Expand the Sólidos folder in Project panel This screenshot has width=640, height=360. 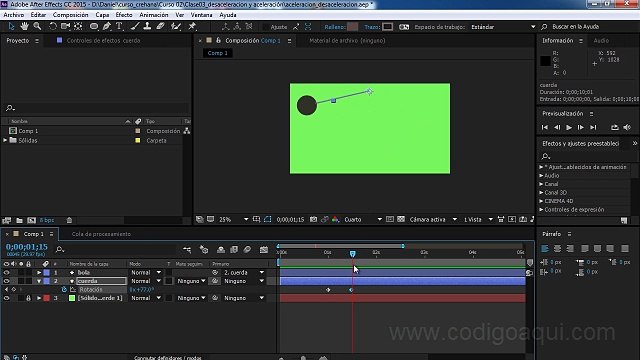(5, 140)
